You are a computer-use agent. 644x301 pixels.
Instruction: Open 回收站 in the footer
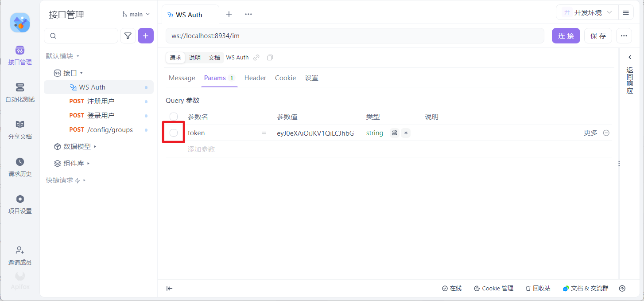538,289
